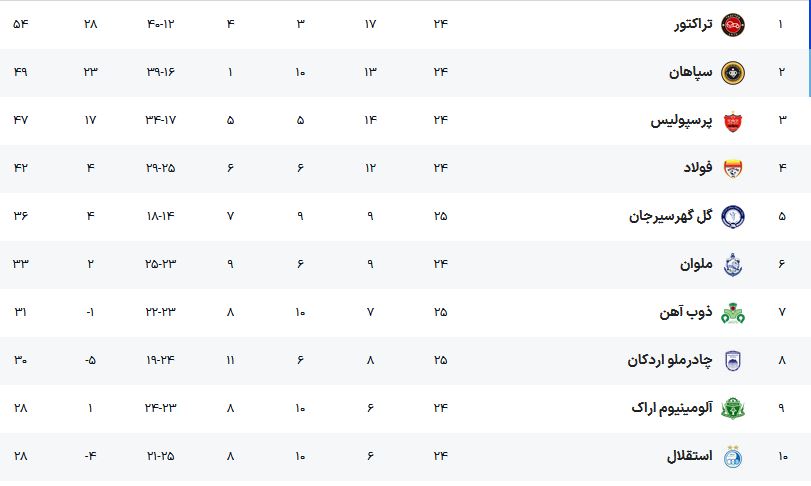
Task: Click the Persepolis red crest icon
Action: tap(732, 121)
